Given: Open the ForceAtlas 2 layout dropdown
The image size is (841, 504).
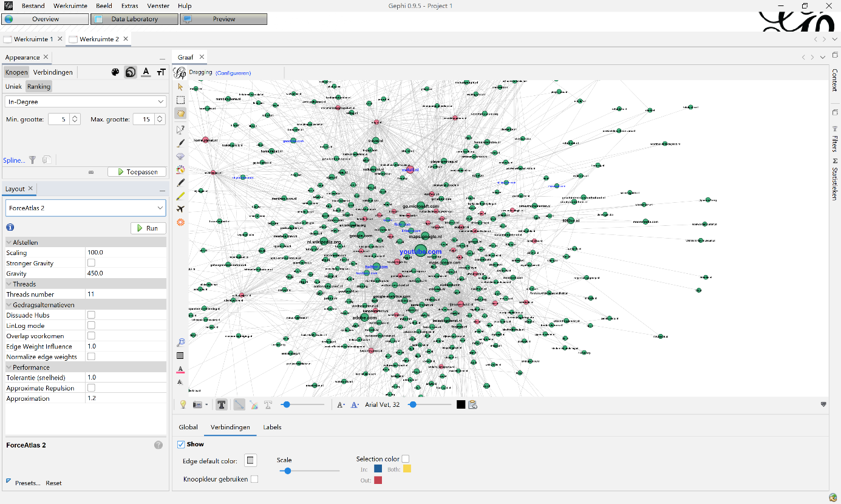Looking at the screenshot, I should pos(86,208).
